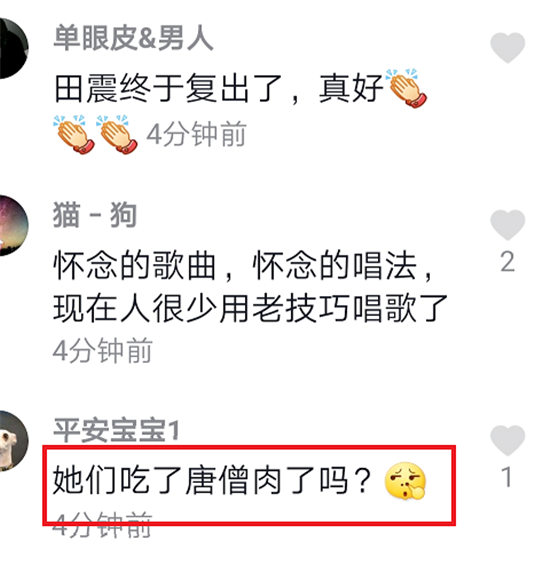
Task: Click the like count 1
Action: (x=507, y=477)
